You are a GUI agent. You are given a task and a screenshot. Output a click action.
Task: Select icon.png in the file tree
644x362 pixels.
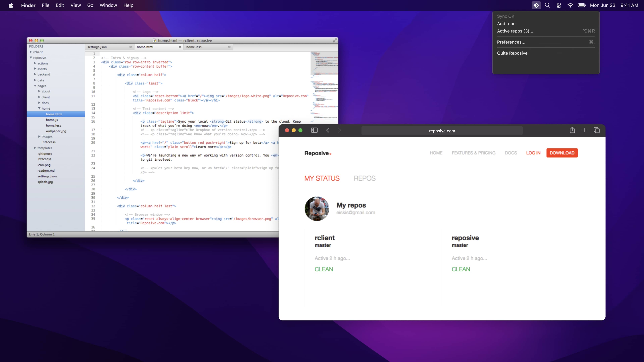pyautogui.click(x=44, y=165)
